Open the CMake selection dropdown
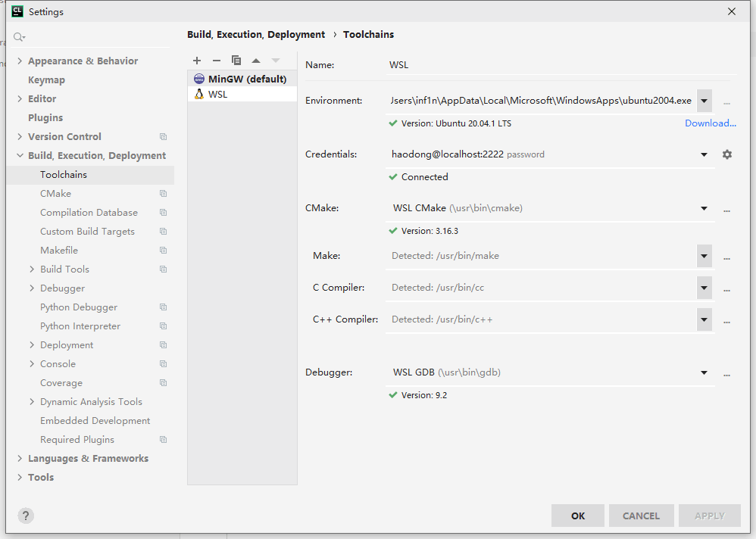The height and width of the screenshot is (539, 756). 704,208
